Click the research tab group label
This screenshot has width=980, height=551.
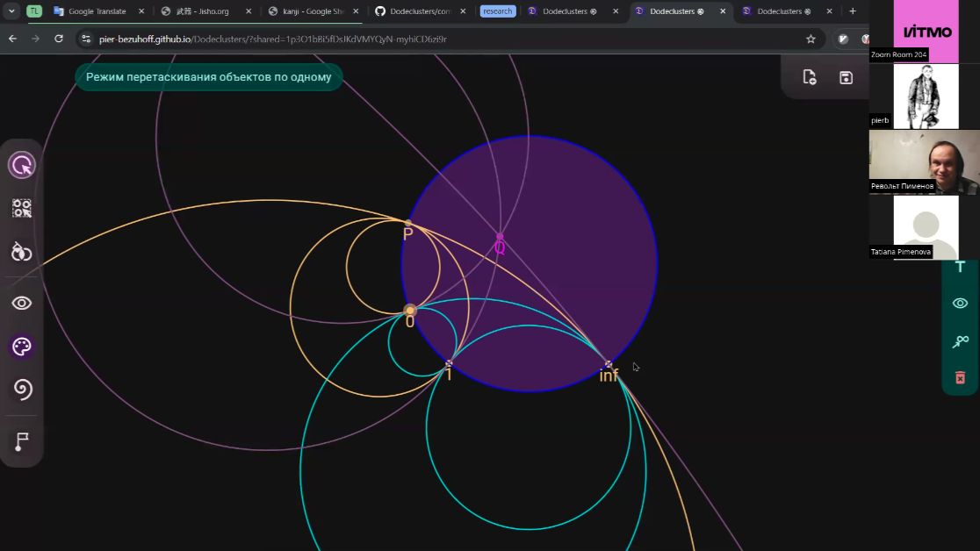coord(498,11)
